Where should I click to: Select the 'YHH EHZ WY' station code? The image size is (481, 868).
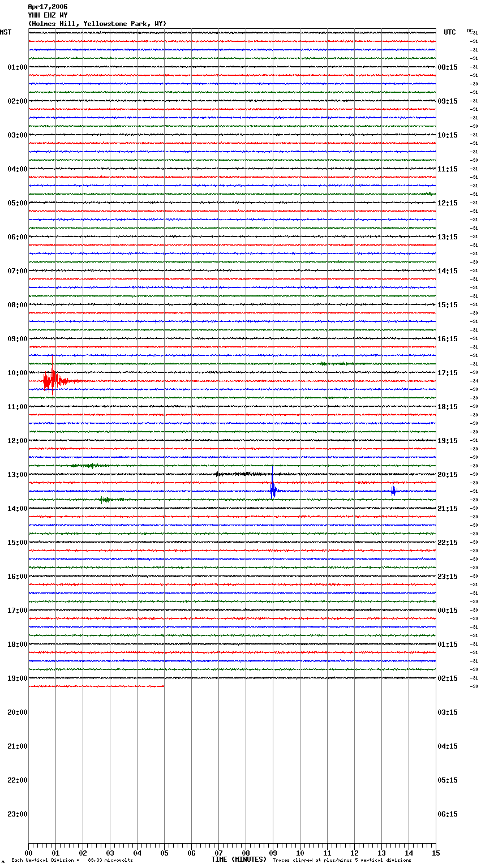coord(48,15)
